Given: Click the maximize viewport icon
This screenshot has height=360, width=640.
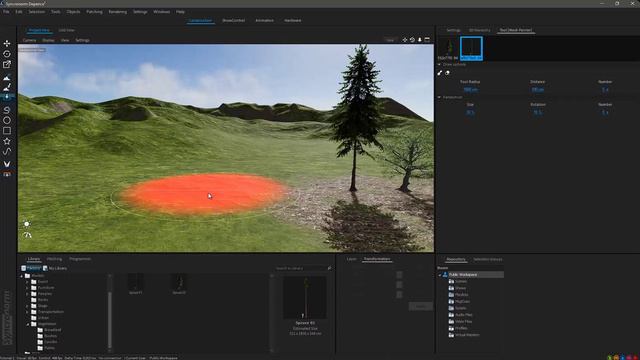Looking at the screenshot, I should [x=427, y=40].
